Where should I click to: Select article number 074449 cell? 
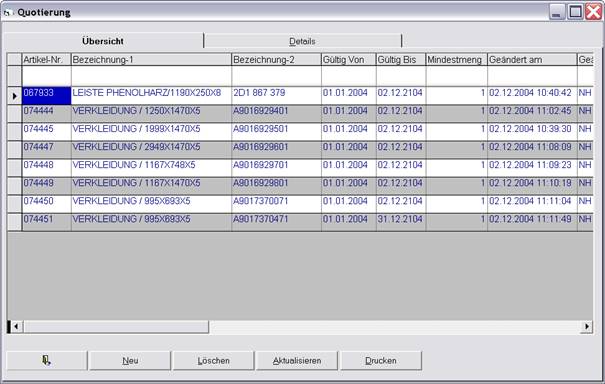[x=46, y=186]
